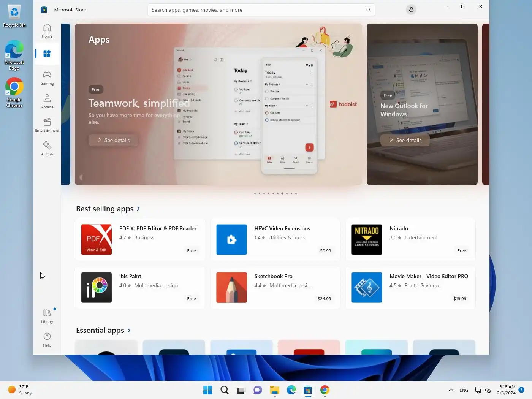Click the Utilities & tools category label
This screenshot has height=399, width=532.
click(287, 237)
